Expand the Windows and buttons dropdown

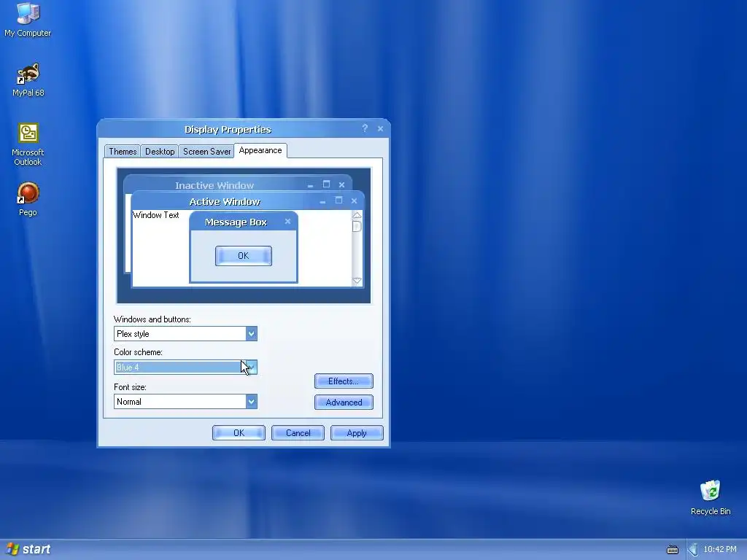click(x=252, y=333)
